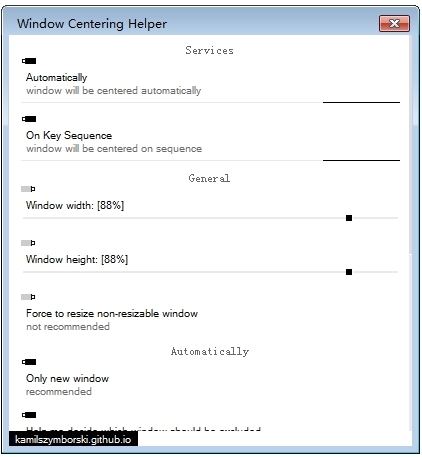Click the 'not recommended' note
Viewport: 422px width, 457px height.
[x=68, y=327]
